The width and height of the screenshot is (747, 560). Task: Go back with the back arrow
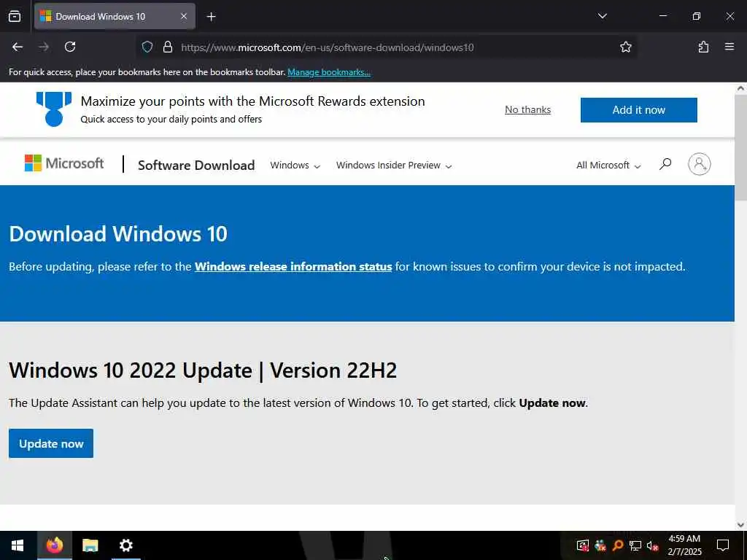click(18, 47)
